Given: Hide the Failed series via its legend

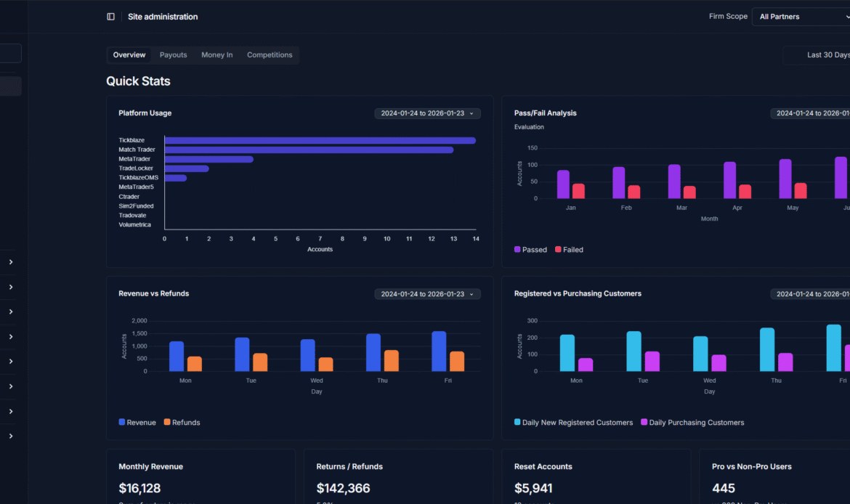Looking at the screenshot, I should coord(569,250).
